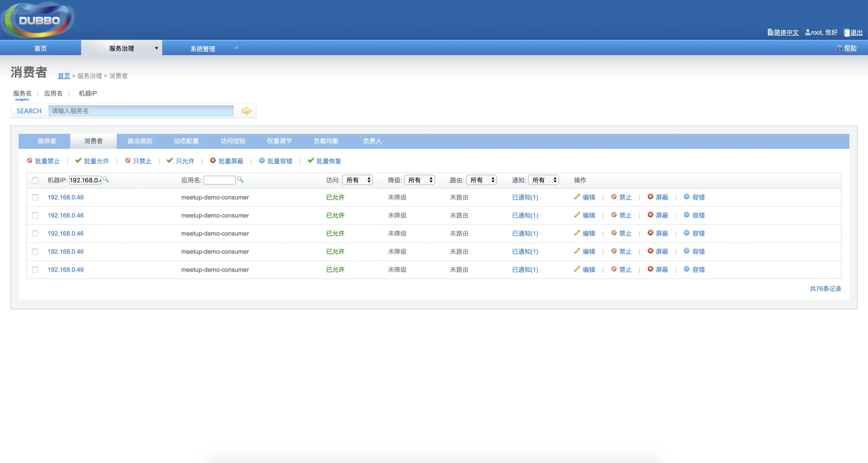Toggle the select-all checkbox in table header
Screen dimensions: 868x463
coord(35,180)
